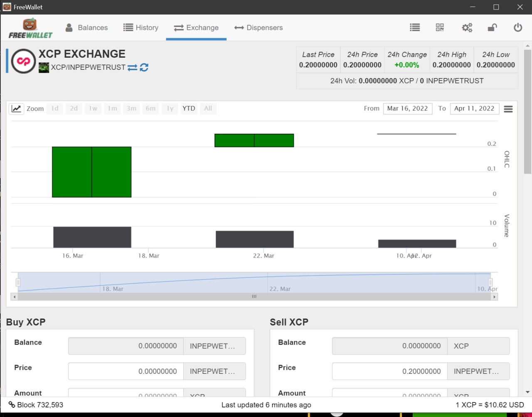Click the page scrollbar down arrow
This screenshot has height=417, width=532.
pyautogui.click(x=528, y=392)
